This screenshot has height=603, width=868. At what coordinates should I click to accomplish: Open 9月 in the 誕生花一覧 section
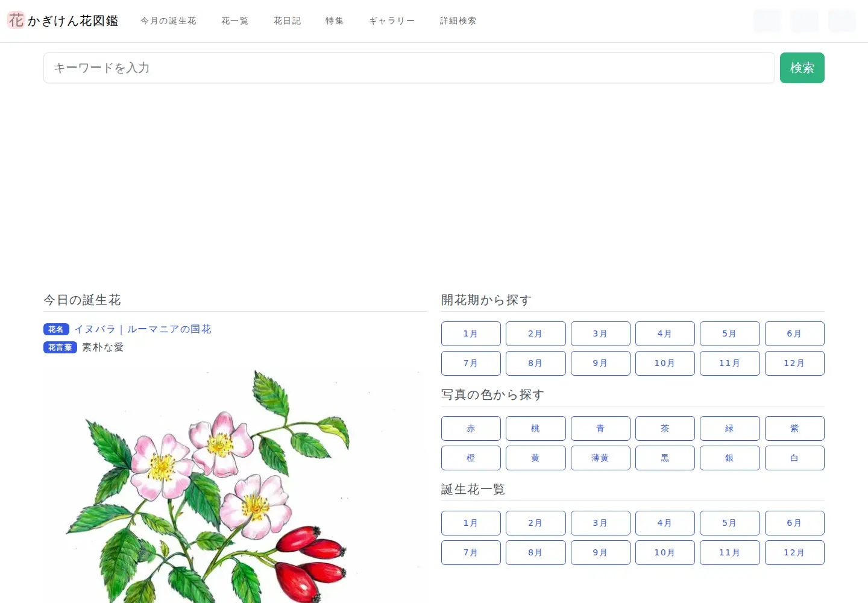coord(600,552)
